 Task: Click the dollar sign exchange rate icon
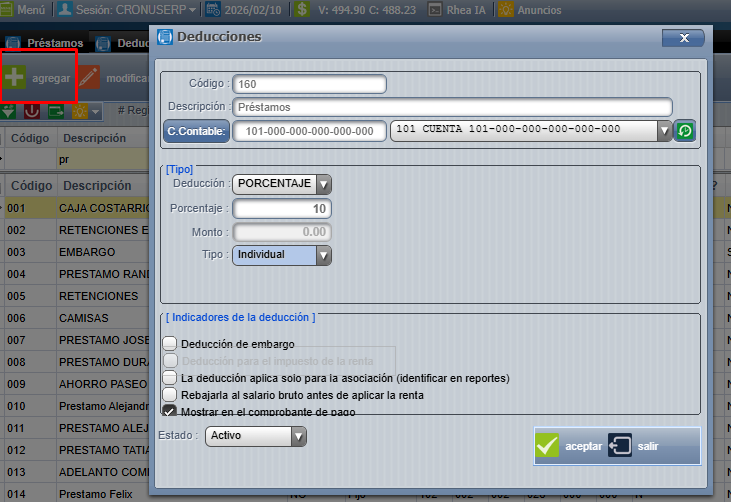point(303,10)
